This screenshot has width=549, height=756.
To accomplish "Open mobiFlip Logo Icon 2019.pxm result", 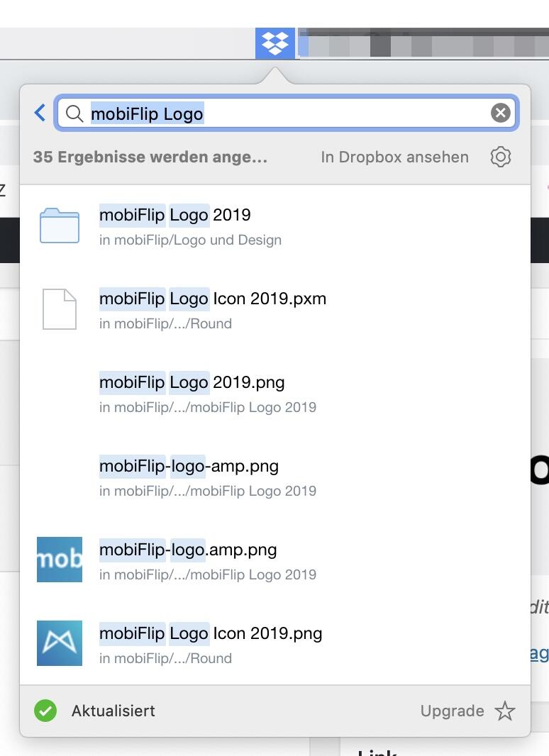I will (213, 299).
